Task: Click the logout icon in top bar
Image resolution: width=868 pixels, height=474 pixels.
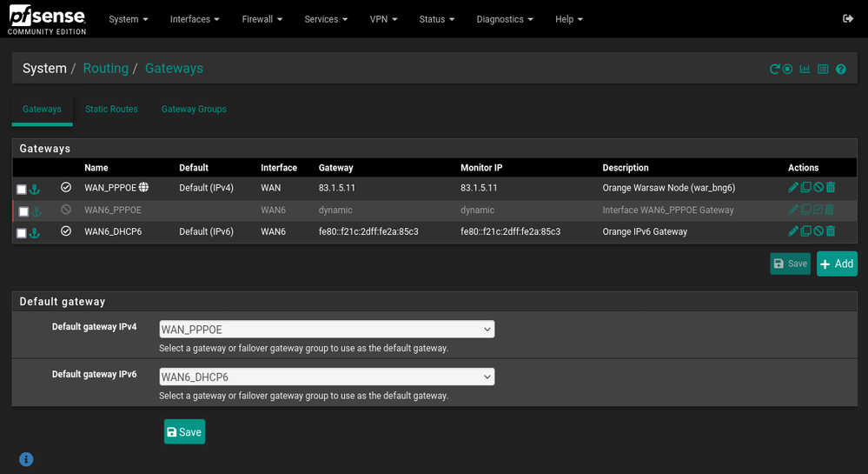Action: pyautogui.click(x=848, y=19)
